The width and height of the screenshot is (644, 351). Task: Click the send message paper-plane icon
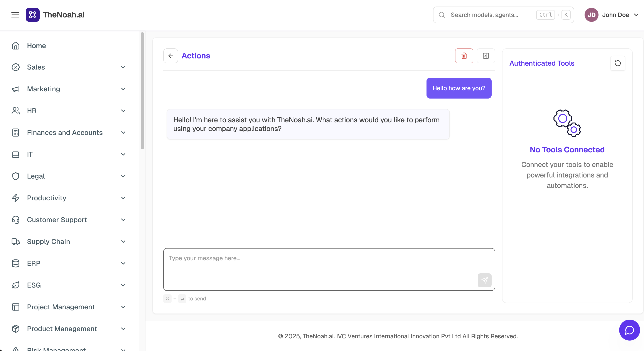coord(484,280)
